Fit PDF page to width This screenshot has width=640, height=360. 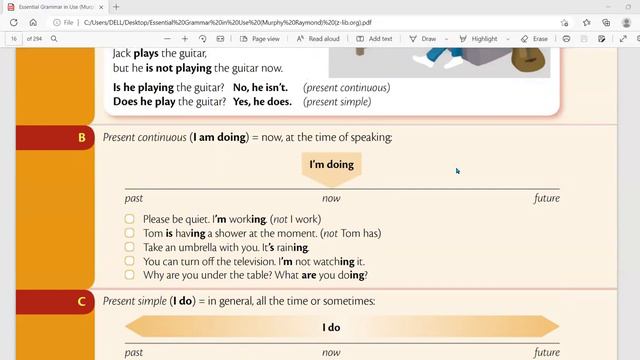point(220,39)
